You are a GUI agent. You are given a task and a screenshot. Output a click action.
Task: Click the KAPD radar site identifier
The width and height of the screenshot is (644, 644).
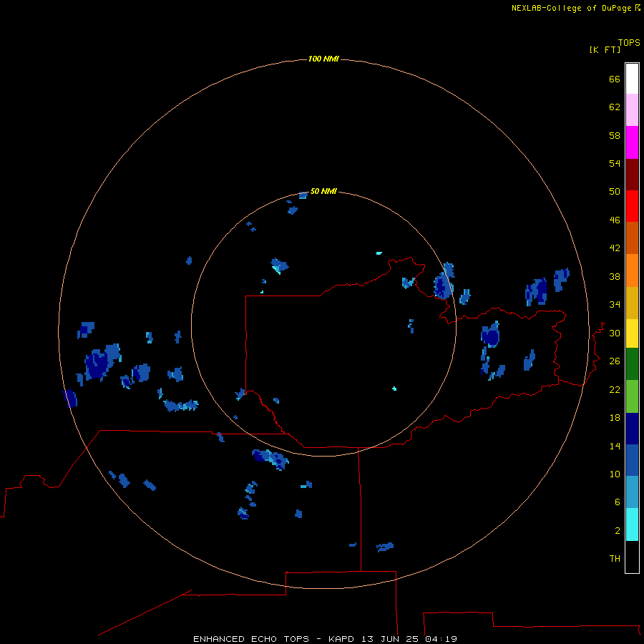[341, 639]
